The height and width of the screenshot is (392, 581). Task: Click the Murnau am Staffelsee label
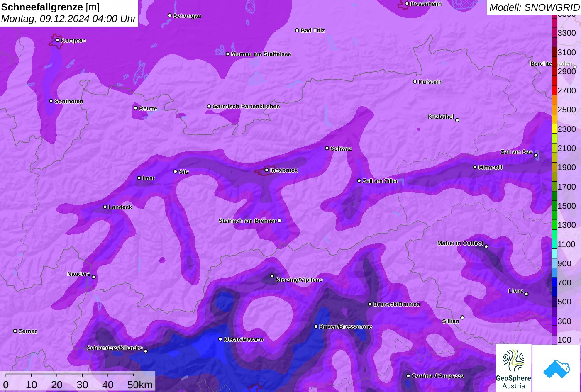click(x=261, y=54)
